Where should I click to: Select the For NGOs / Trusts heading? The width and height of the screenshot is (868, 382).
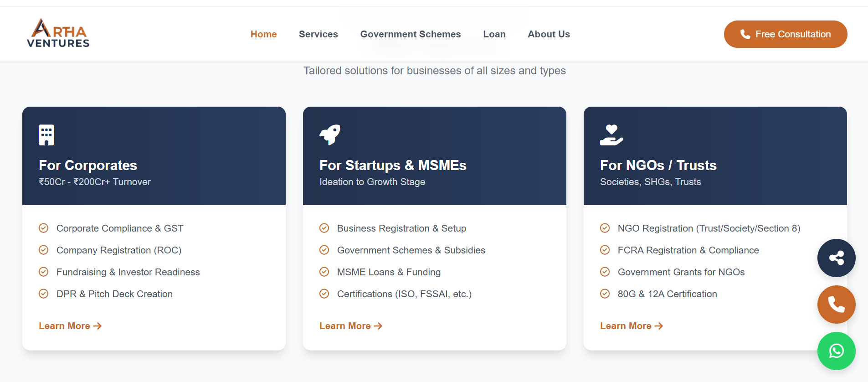coord(658,165)
